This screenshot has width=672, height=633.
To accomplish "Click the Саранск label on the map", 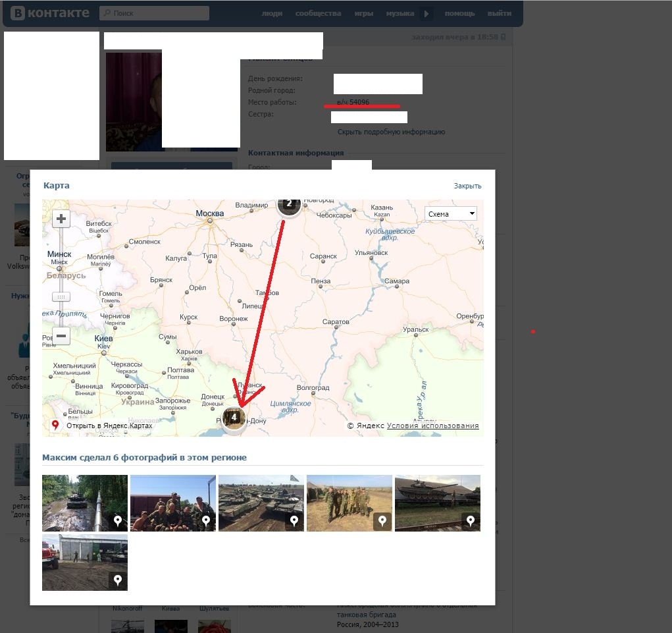I will (x=323, y=256).
